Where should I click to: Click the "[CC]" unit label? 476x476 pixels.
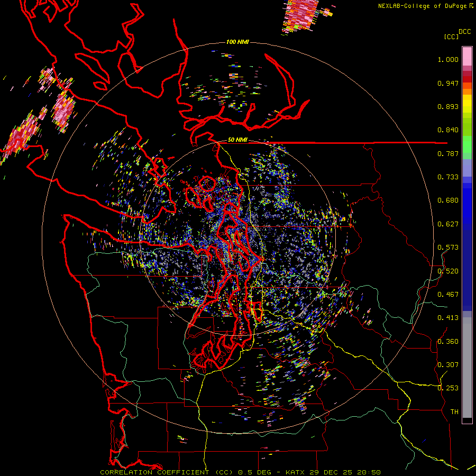point(451,36)
